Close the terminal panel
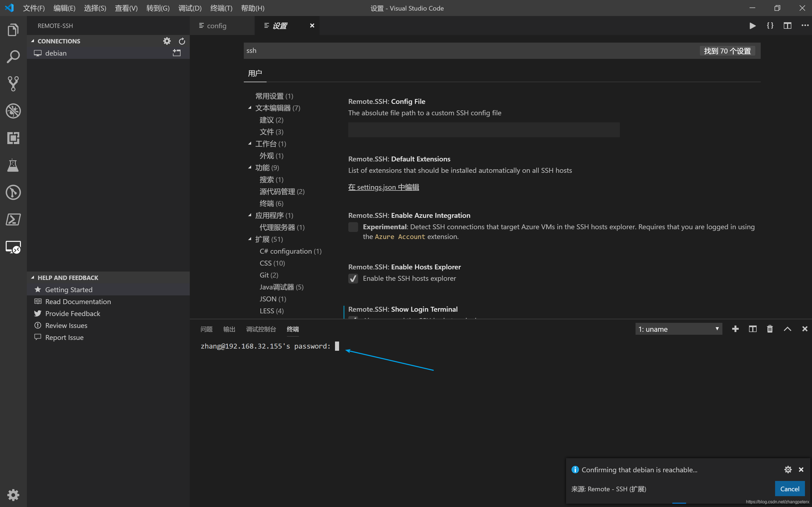 [x=805, y=329]
